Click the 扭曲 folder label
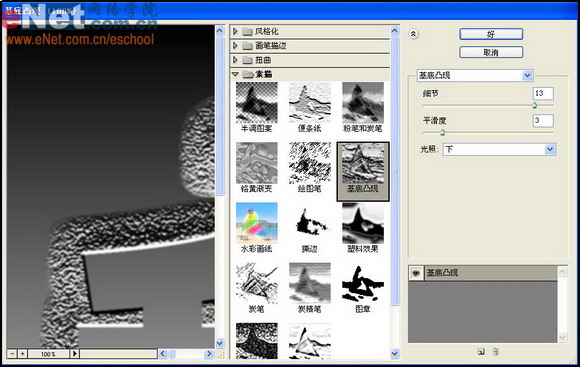 263,60
